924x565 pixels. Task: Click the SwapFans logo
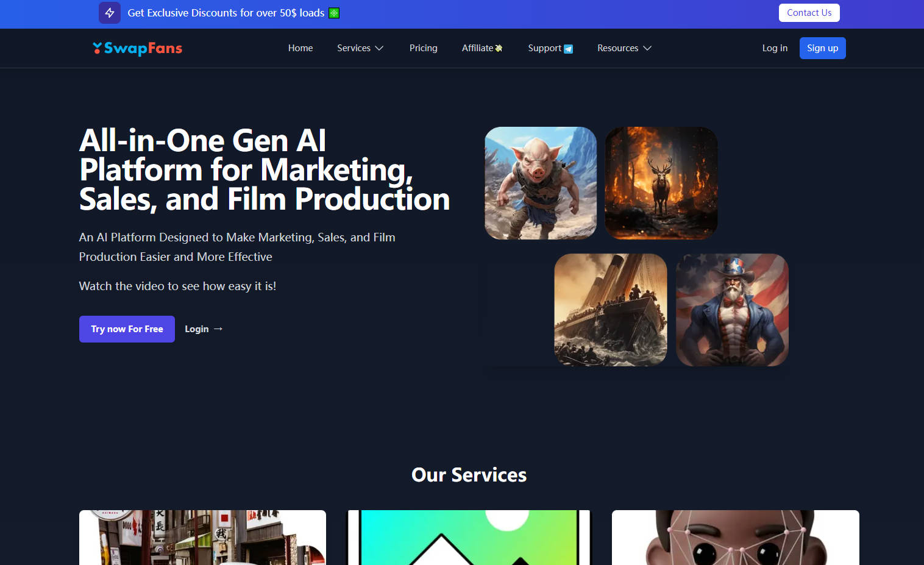tap(138, 48)
